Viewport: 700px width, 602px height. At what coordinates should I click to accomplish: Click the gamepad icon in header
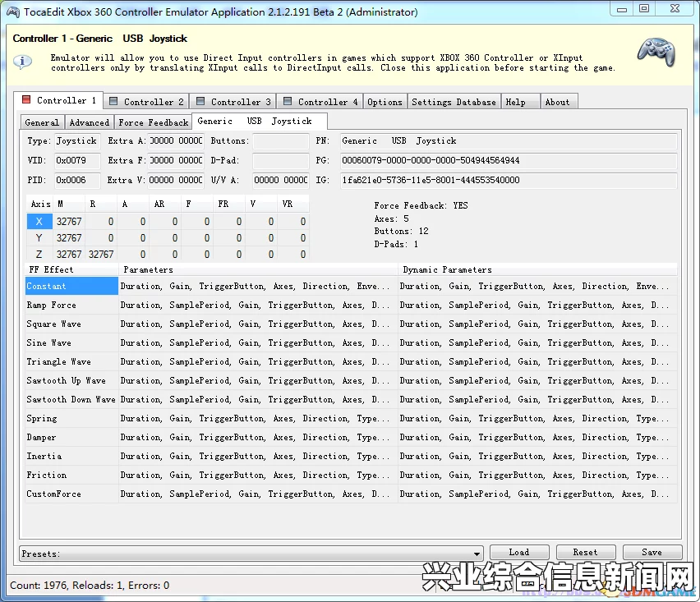click(x=656, y=53)
